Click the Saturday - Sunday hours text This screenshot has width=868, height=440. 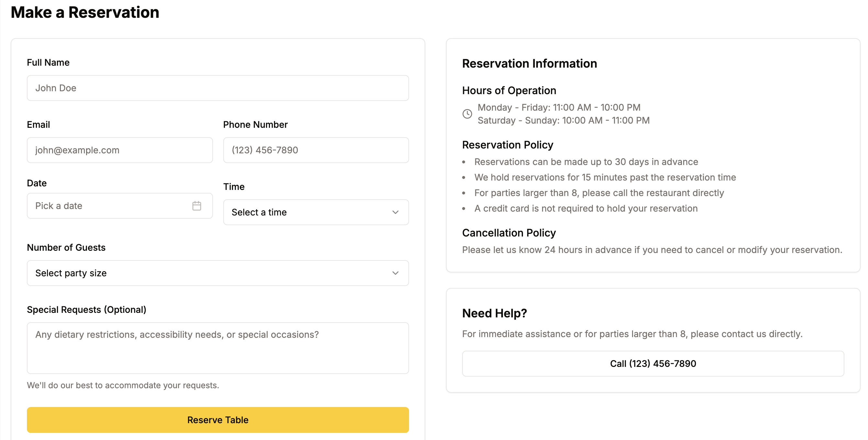pyautogui.click(x=563, y=120)
